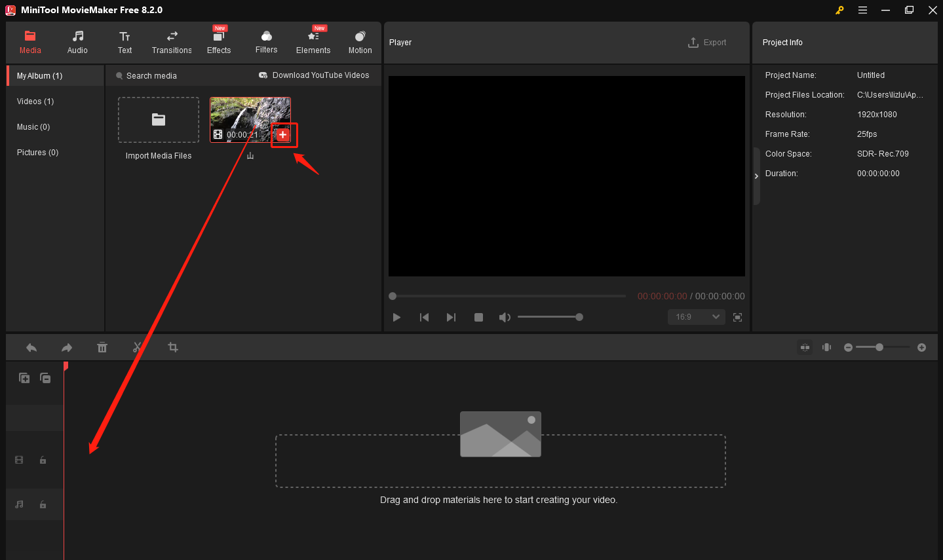Open the Media tab

30,43
